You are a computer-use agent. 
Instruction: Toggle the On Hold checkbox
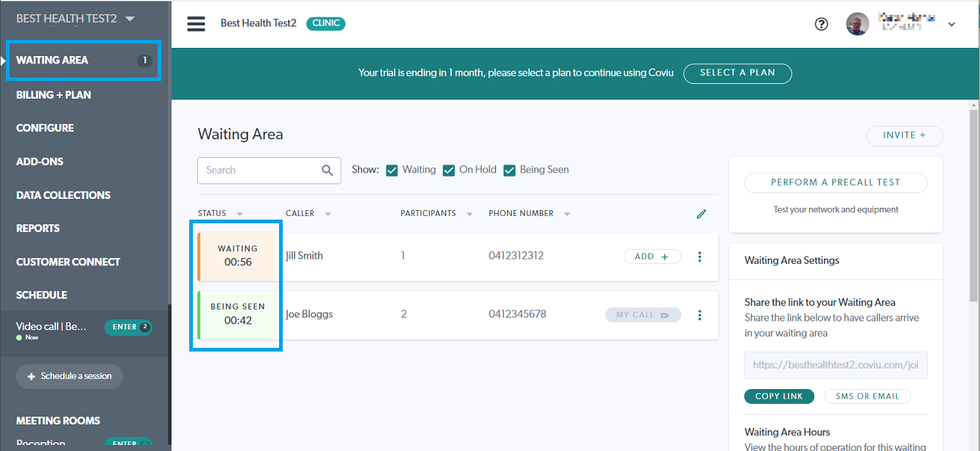click(448, 170)
